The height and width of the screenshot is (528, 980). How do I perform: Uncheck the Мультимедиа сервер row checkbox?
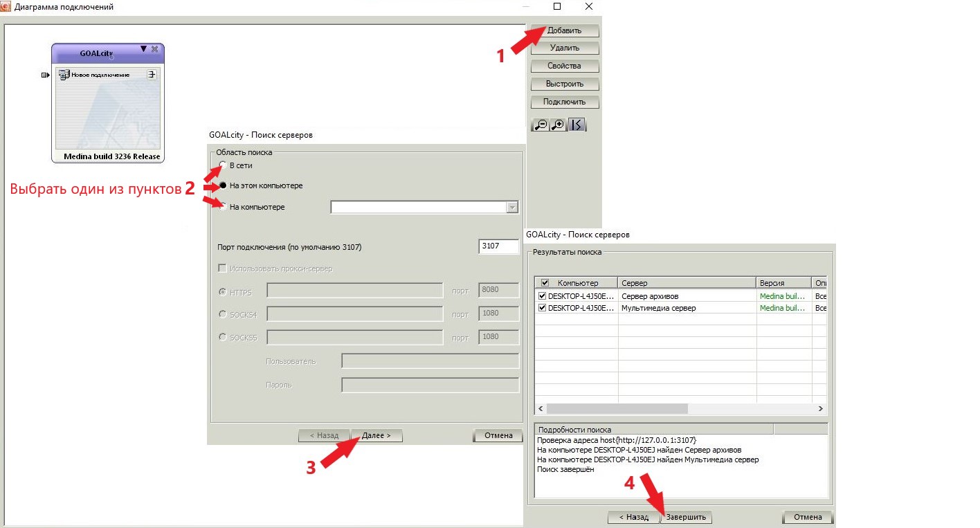[543, 308]
